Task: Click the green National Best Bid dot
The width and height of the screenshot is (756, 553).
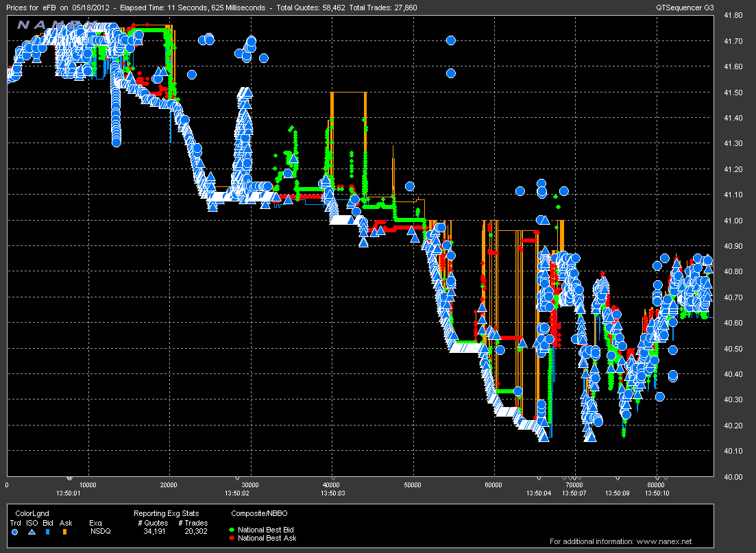Action: coord(232,530)
